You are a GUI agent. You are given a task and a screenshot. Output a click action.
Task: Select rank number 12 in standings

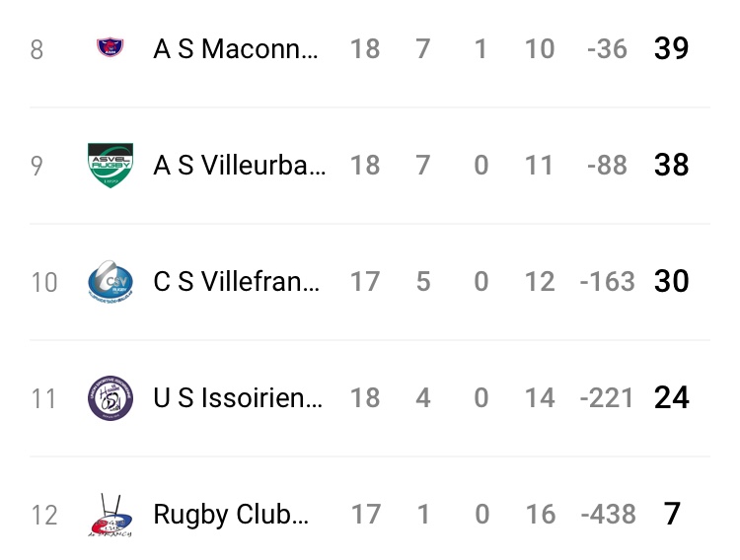pyautogui.click(x=44, y=515)
